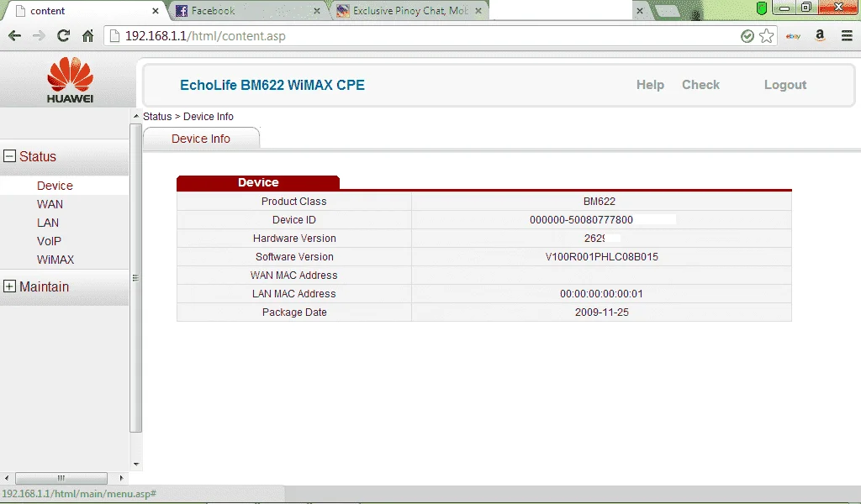
Task: Click the Package Date label
Action: click(x=294, y=312)
